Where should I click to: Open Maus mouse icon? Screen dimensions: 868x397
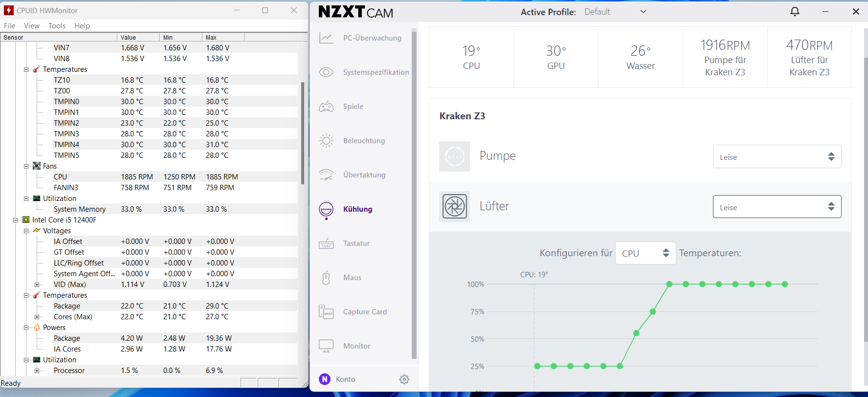point(326,278)
